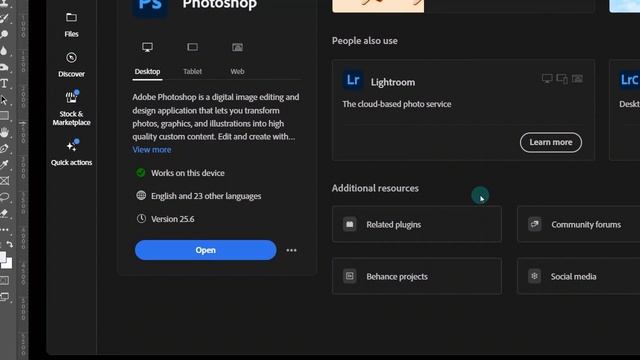
Task: Click the Related plugins icon
Action: pyautogui.click(x=349, y=224)
